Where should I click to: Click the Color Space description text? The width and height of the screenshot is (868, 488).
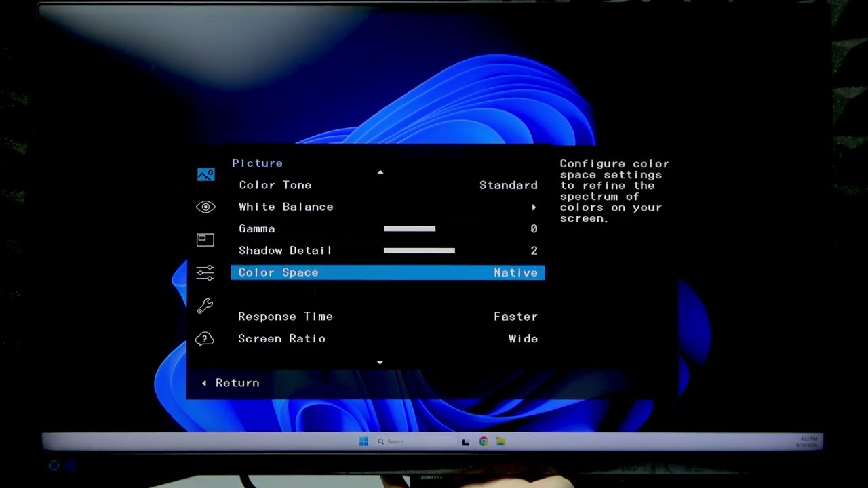pyautogui.click(x=614, y=191)
